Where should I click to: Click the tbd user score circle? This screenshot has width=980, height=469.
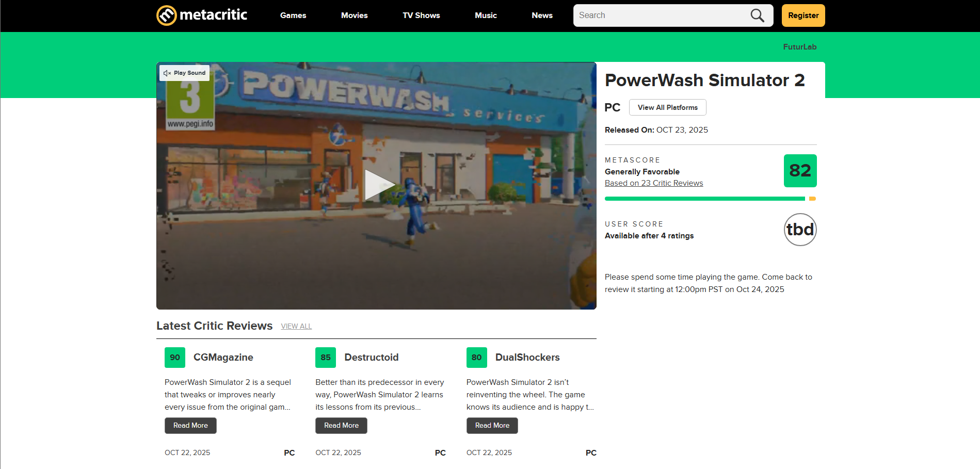click(x=799, y=230)
